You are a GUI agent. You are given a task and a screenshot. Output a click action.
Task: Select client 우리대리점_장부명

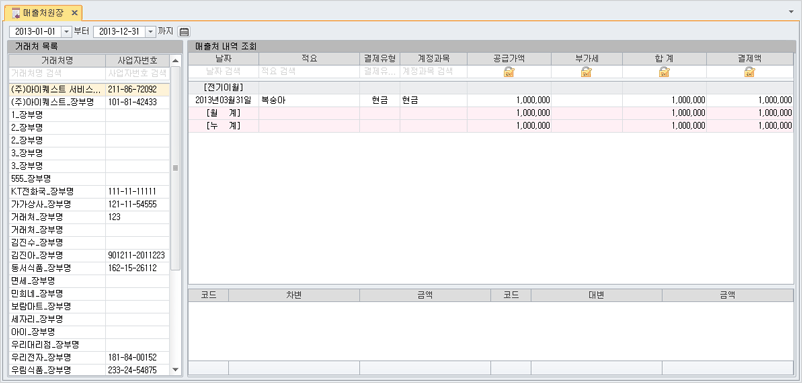point(89,345)
